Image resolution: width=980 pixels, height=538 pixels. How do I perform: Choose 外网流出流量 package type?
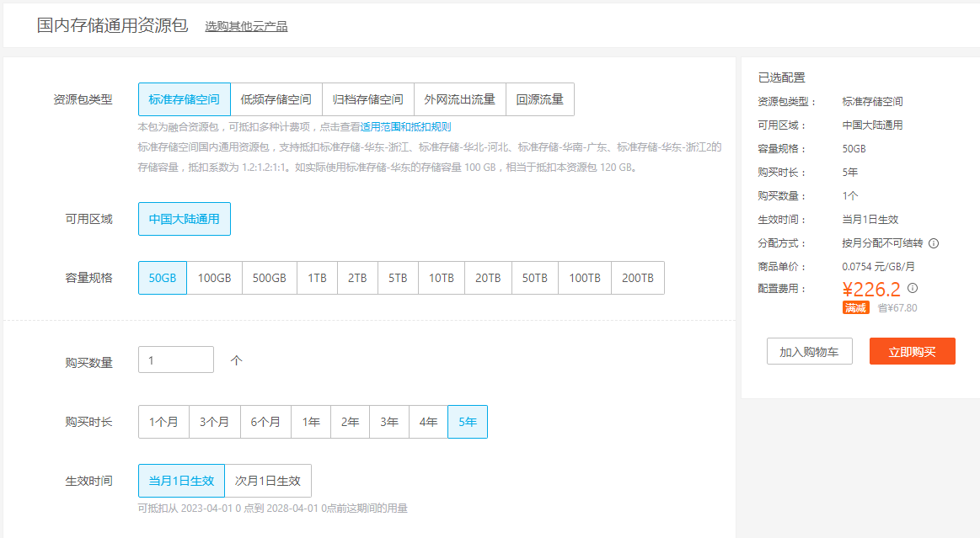pos(459,99)
